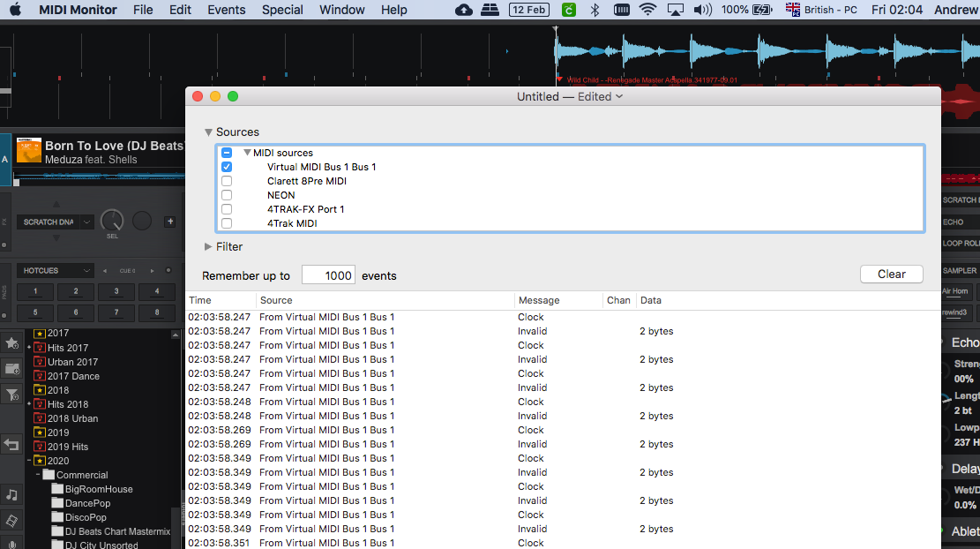Click the back arrow sidebar icon

click(11, 445)
